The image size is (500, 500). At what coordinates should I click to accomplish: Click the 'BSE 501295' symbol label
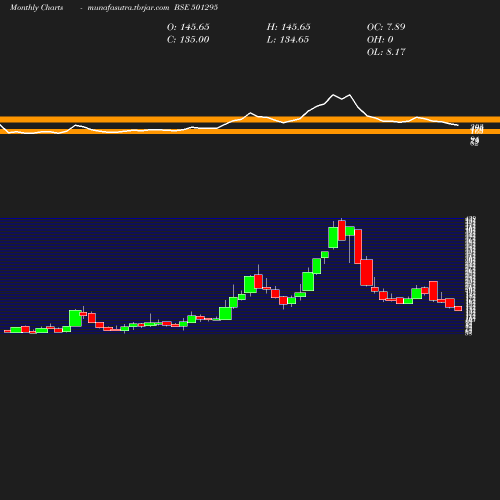pyautogui.click(x=196, y=7)
